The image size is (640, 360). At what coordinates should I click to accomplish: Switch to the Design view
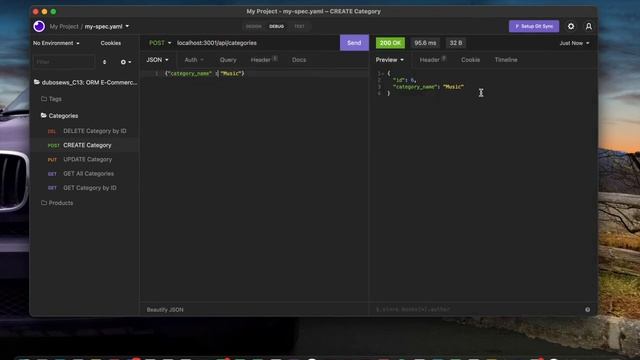[253, 26]
